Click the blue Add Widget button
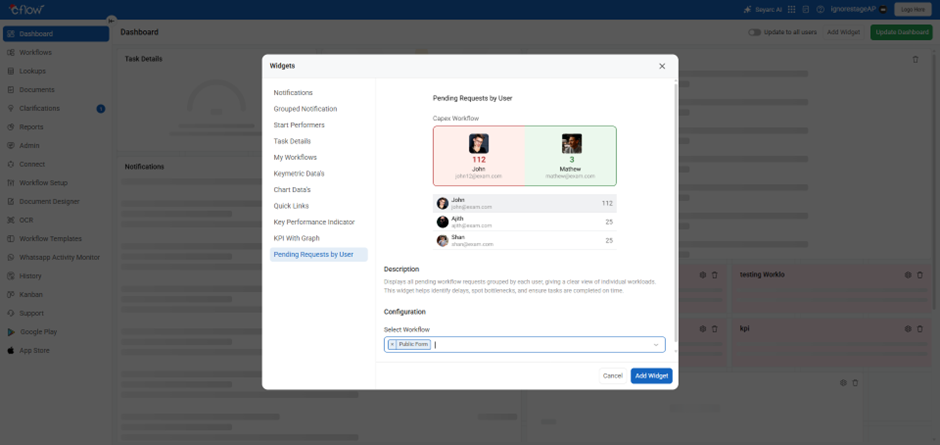940x445 pixels. click(x=651, y=375)
